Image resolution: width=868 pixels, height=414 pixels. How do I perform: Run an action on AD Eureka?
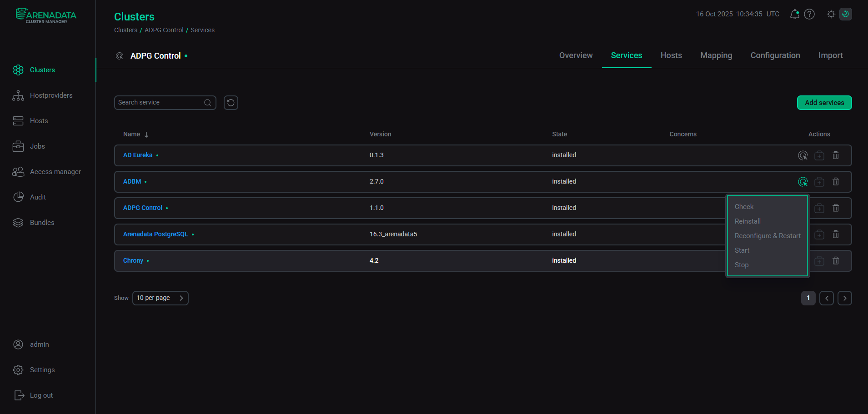(x=803, y=155)
